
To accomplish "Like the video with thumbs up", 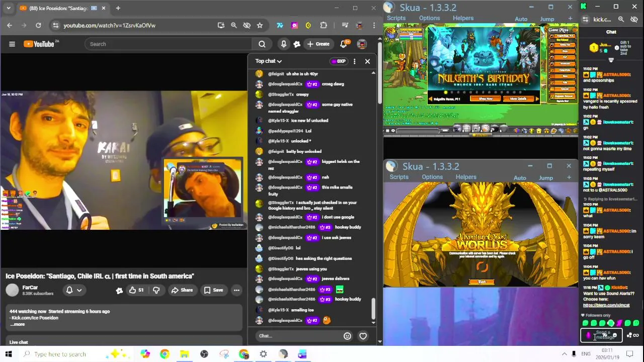I will click(136, 290).
